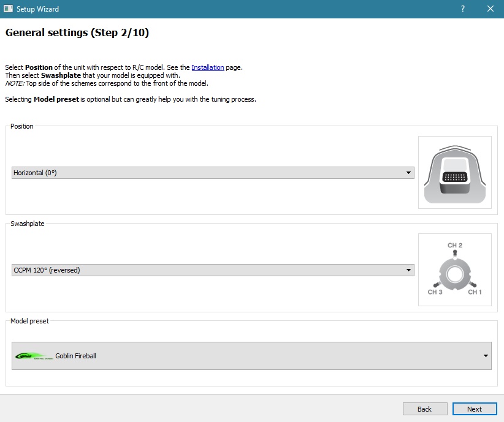This screenshot has width=504, height=422.
Task: Click the question mark help button
Action: [463, 9]
